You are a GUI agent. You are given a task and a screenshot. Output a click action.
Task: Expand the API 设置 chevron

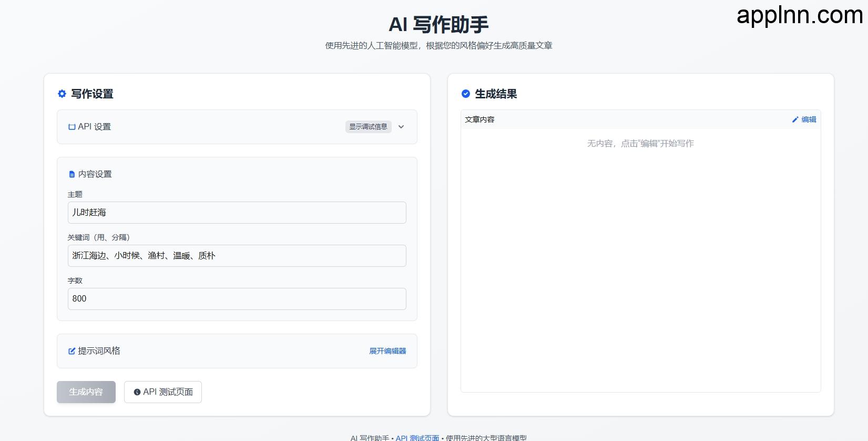401,127
